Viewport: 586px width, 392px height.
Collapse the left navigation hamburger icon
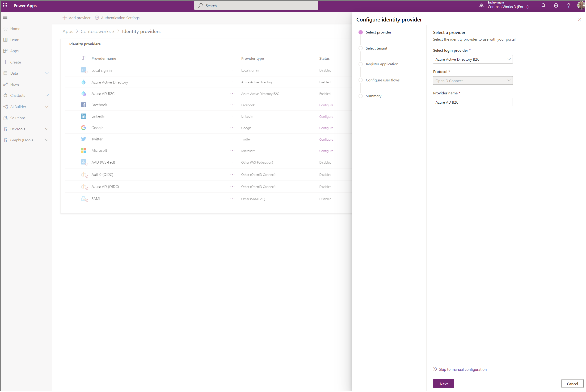(5, 18)
